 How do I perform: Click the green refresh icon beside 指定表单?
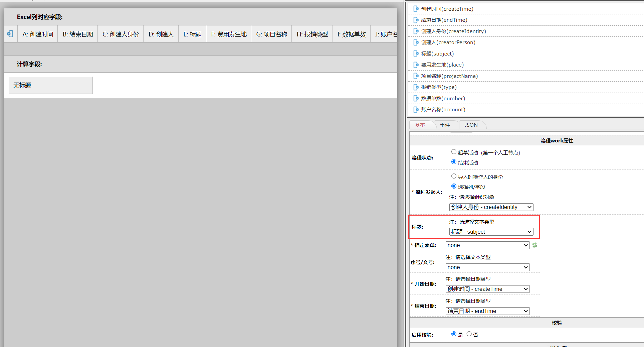tap(534, 245)
